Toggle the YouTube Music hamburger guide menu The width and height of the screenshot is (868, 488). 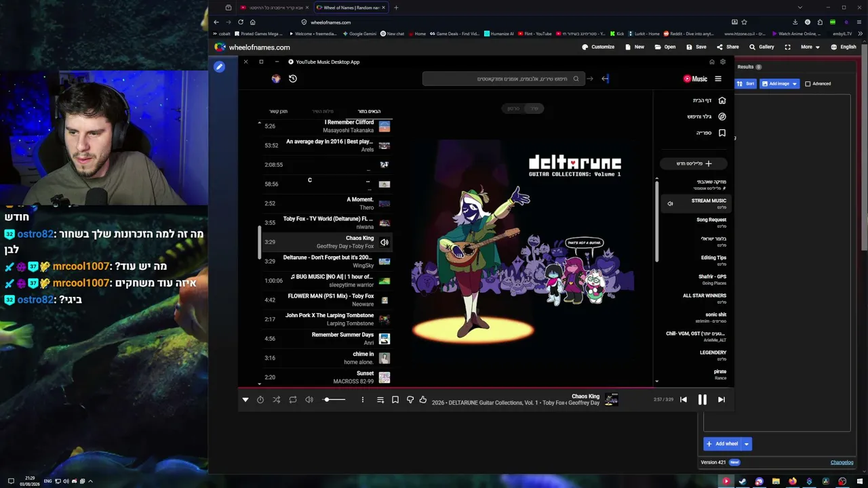(x=718, y=79)
